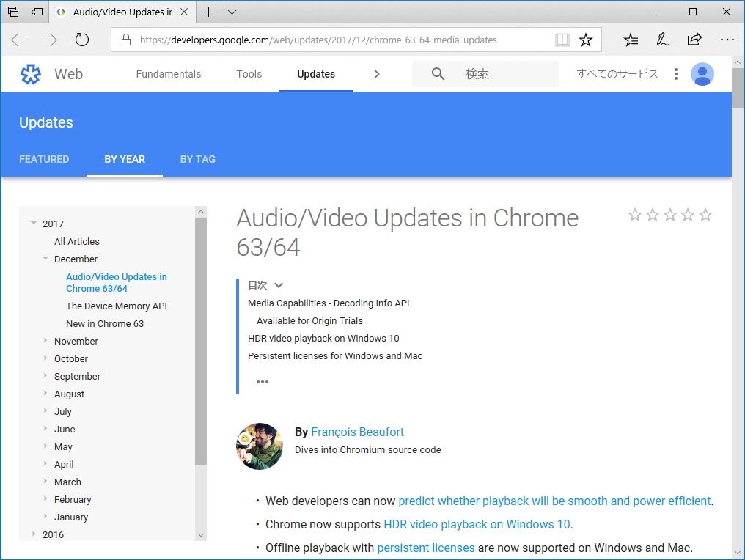The width and height of the screenshot is (745, 560).
Task: Give the article a five-star rating
Action: pyautogui.click(x=705, y=215)
